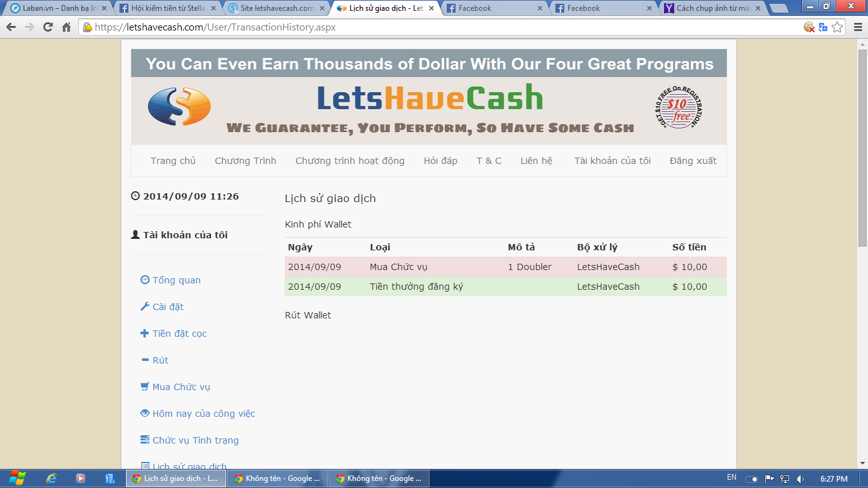The height and width of the screenshot is (488, 868).
Task: Open the translate page icon
Action: (823, 27)
